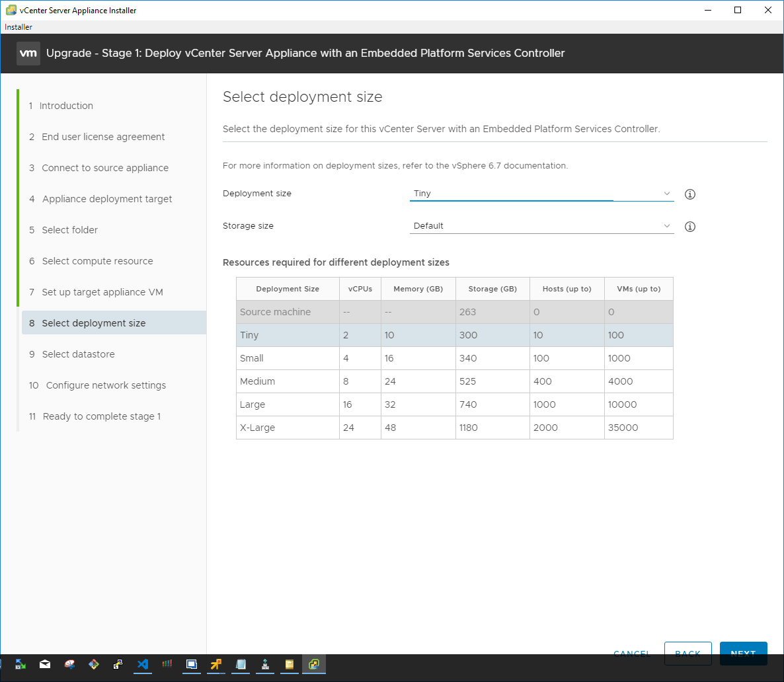Screen dimensions: 784x682
Task: Click the Deployment Size column header
Action: point(288,289)
